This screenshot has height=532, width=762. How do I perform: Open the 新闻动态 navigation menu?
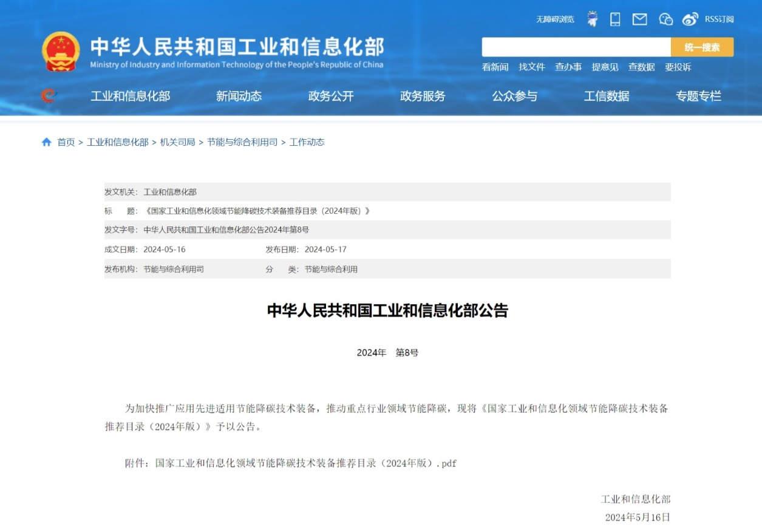pos(239,96)
